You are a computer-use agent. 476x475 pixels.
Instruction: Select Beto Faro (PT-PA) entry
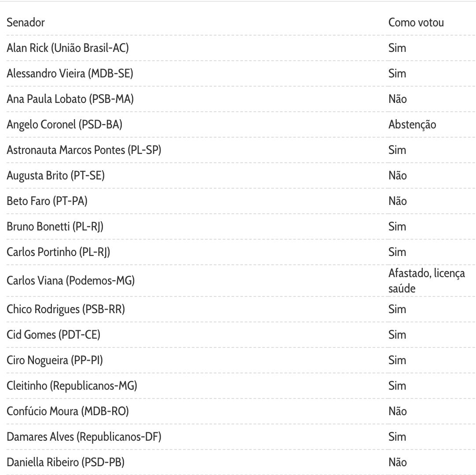(x=47, y=201)
